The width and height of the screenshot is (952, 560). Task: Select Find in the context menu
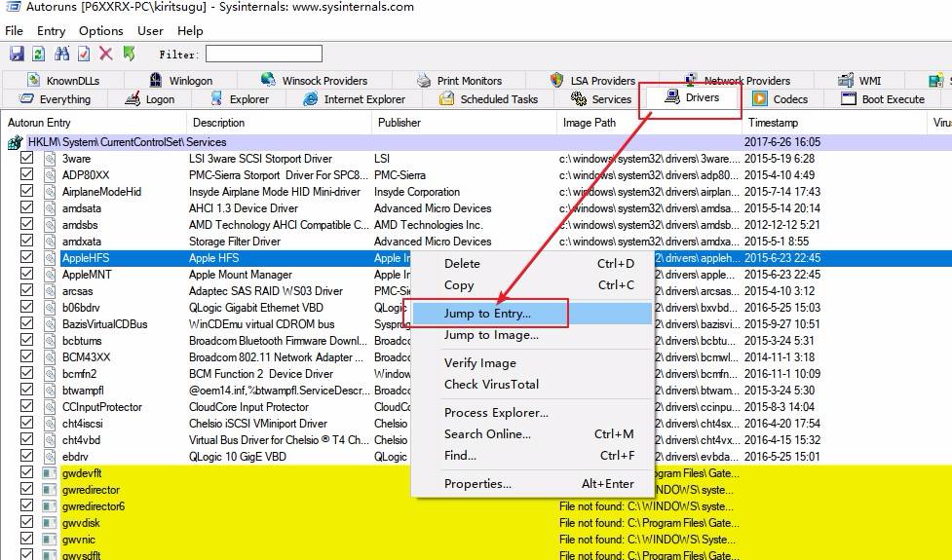click(x=532, y=455)
